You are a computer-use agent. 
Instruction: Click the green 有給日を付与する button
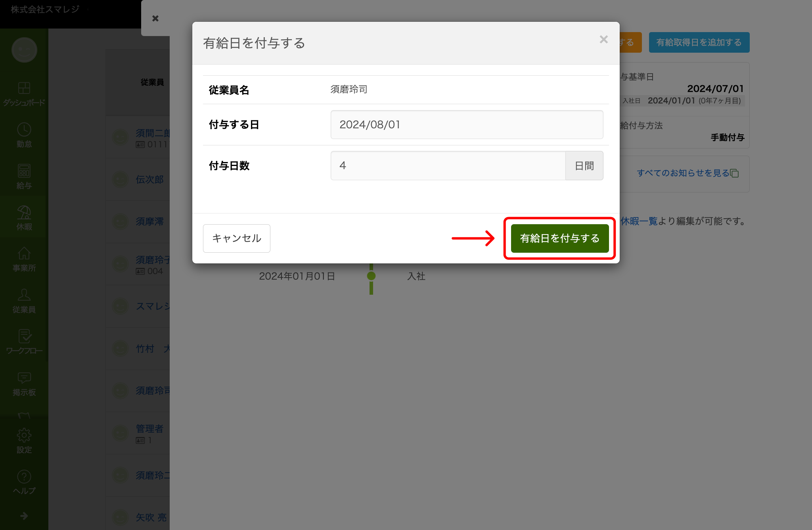coord(559,238)
